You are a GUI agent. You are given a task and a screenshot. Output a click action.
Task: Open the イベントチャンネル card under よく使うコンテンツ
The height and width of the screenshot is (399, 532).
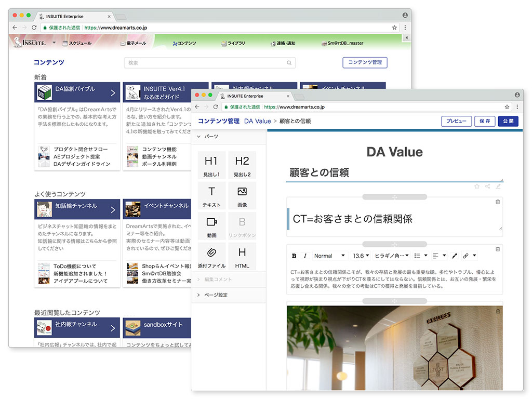pyautogui.click(x=157, y=209)
